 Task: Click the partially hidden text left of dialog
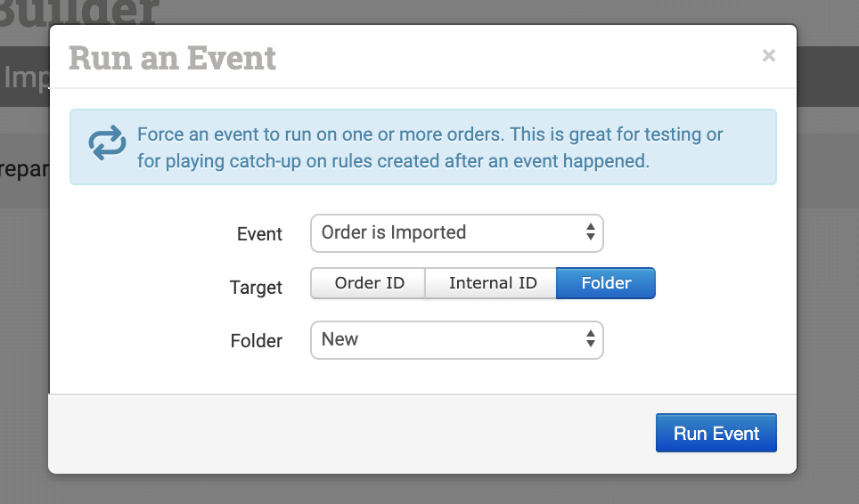[23, 169]
